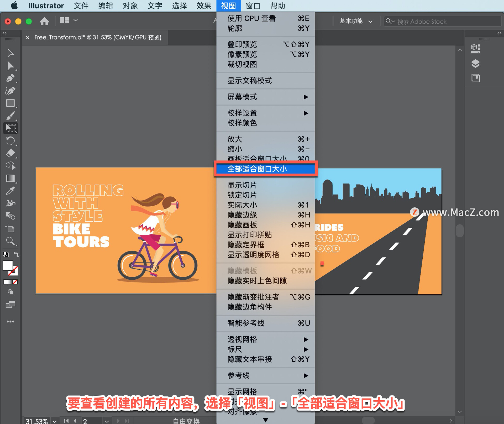Screen dimensions: 504x424
Task: Toggle 叠印预览 overprint preview
Action: tap(265, 44)
